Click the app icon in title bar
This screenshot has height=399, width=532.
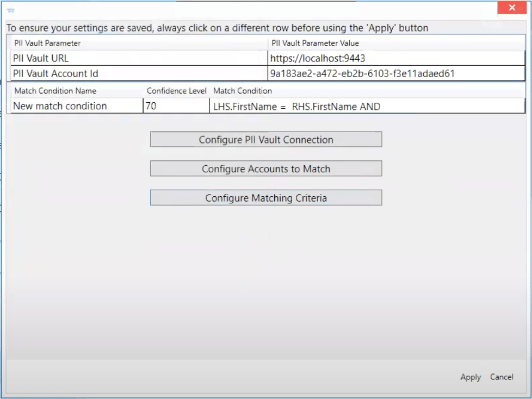click(x=11, y=10)
